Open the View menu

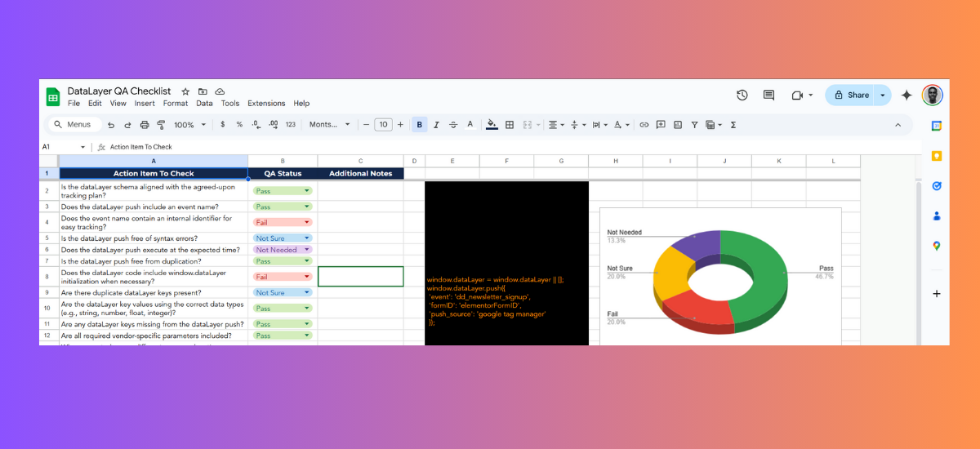118,104
